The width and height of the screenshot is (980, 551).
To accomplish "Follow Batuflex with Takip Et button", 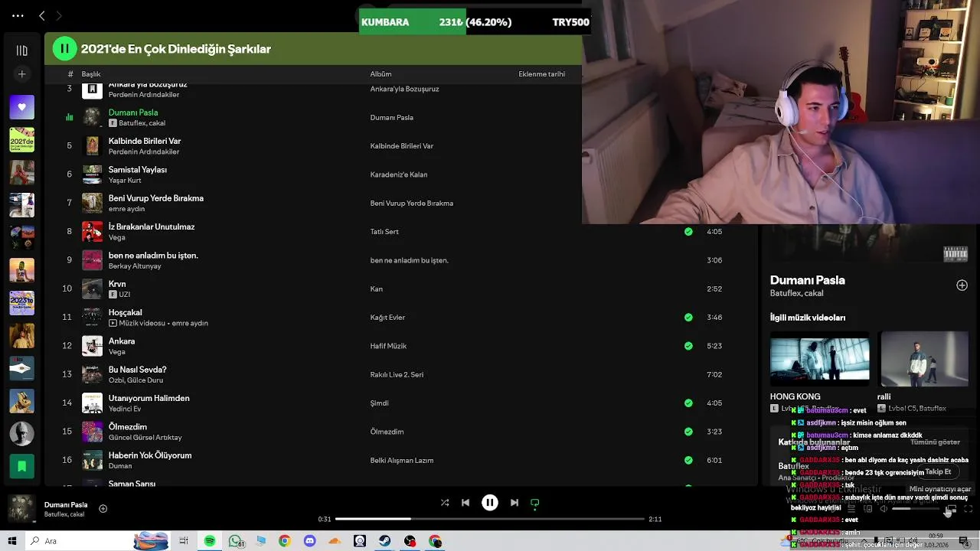I will point(938,472).
